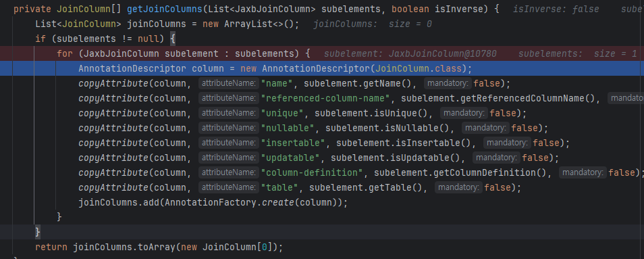The image size is (644, 259).
Task: Click copyAttribute on the "nullable" line
Action: pyautogui.click(x=113, y=128)
